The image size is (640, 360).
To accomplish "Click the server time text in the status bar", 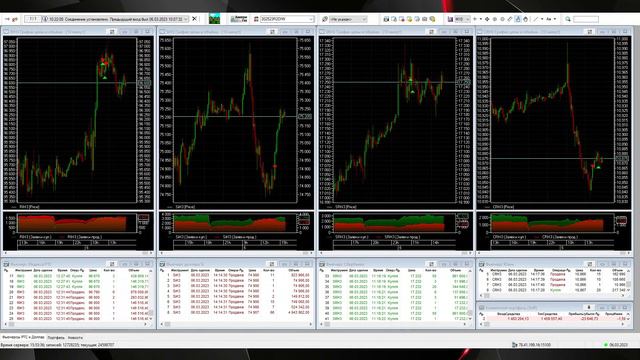I will click(x=58, y=345).
